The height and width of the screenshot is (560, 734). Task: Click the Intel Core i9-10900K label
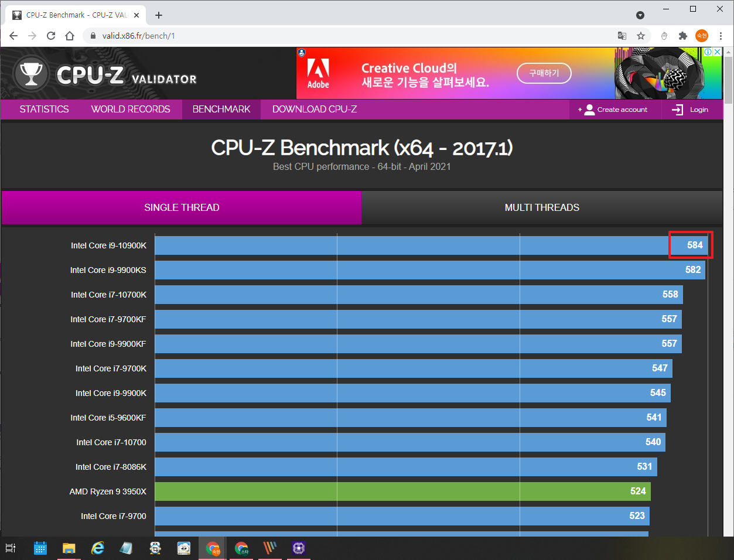[x=108, y=245]
